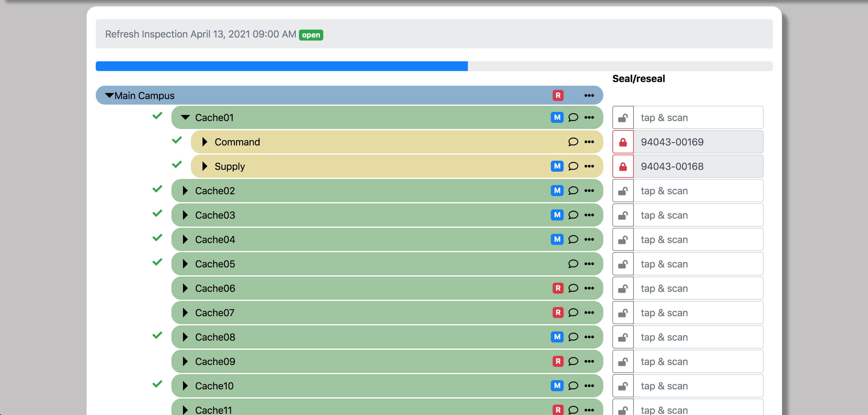Open the three-dot menu for Cache05

tap(589, 264)
